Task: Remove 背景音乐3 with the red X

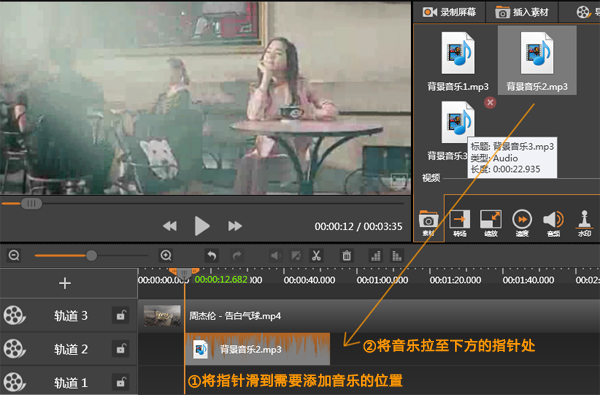Action: (x=490, y=103)
